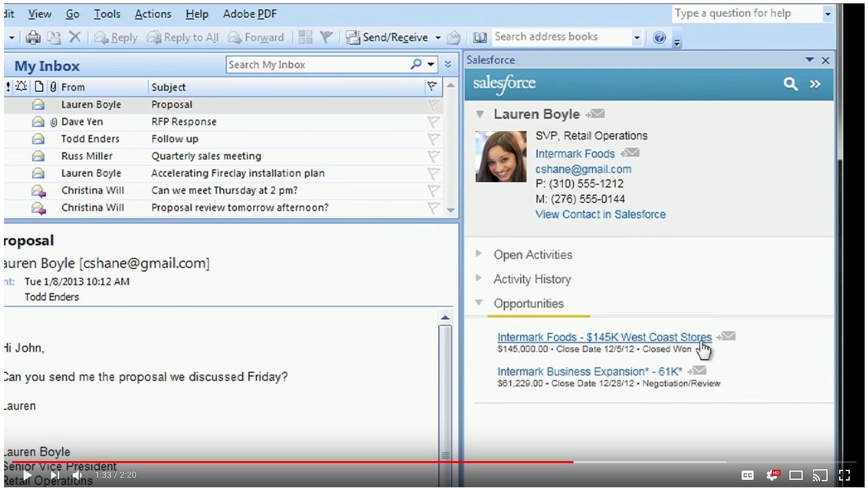Click the Search address books field
The width and height of the screenshot is (868, 492).
pos(561,37)
